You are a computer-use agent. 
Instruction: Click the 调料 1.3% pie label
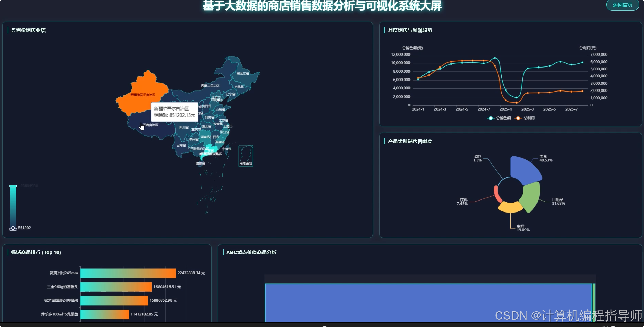(478, 158)
